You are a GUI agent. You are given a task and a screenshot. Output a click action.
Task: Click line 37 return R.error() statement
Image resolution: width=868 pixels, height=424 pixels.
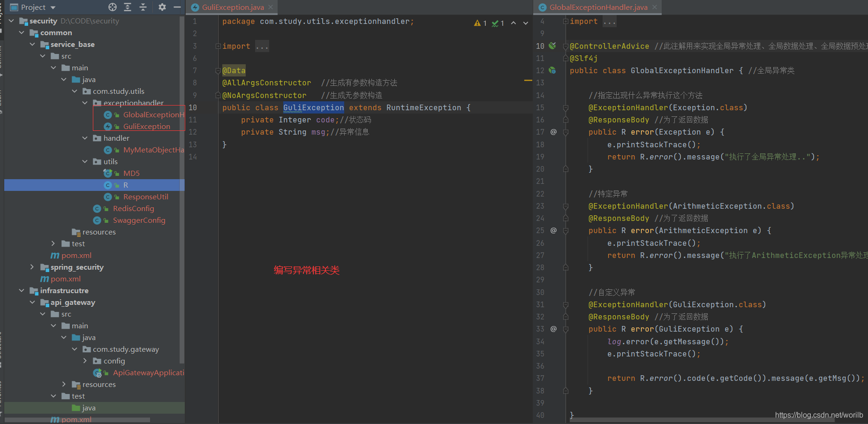click(736, 378)
